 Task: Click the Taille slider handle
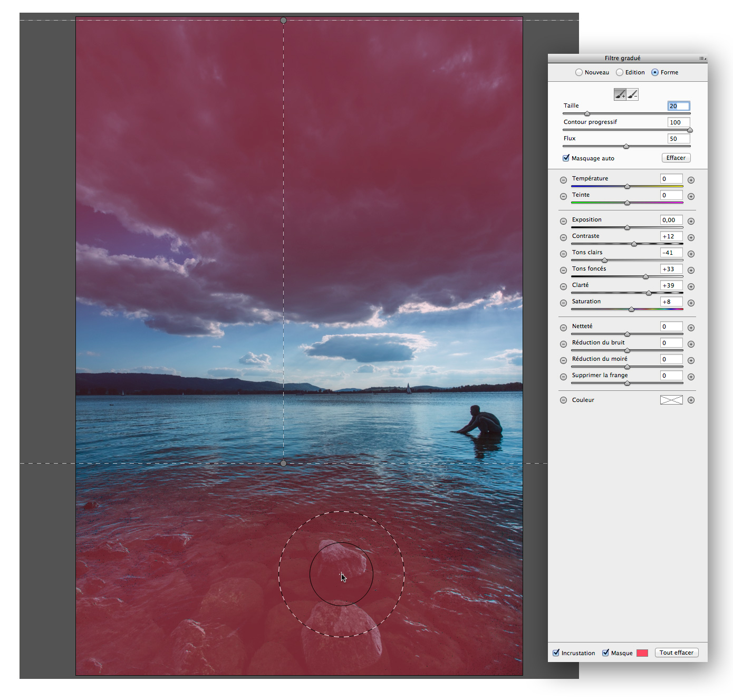[587, 113]
